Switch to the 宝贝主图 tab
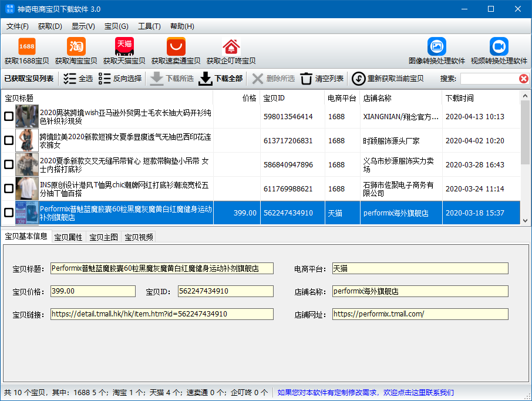This screenshot has width=532, height=401. point(104,237)
